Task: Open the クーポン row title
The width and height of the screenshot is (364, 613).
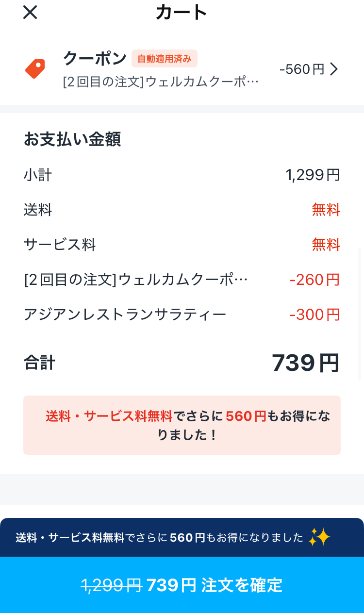Action: [95, 59]
